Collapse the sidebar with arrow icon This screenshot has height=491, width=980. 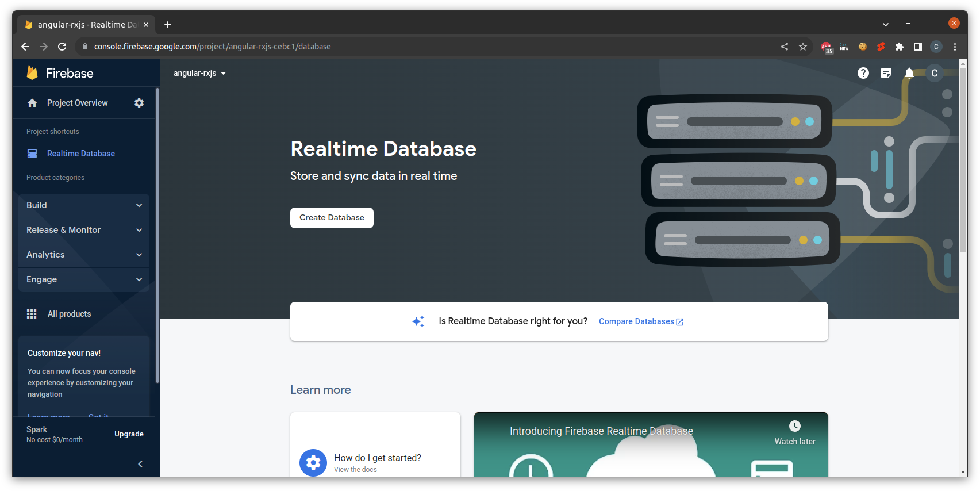(x=140, y=464)
